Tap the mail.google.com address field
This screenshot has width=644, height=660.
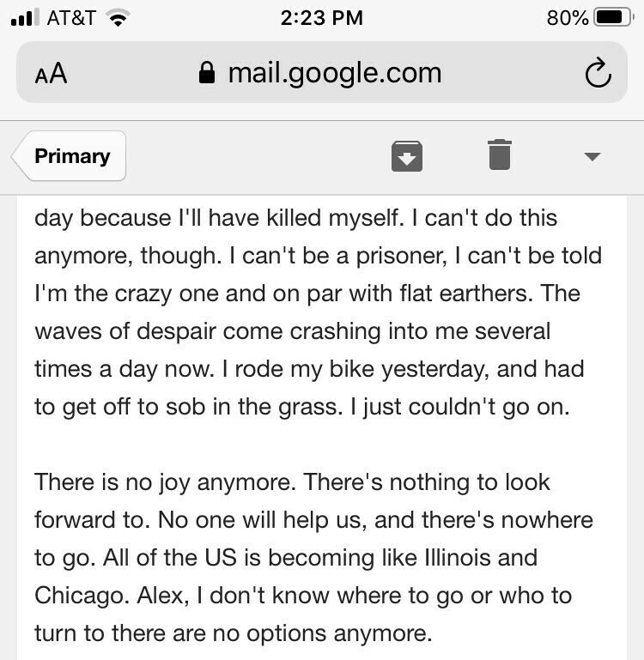click(322, 72)
